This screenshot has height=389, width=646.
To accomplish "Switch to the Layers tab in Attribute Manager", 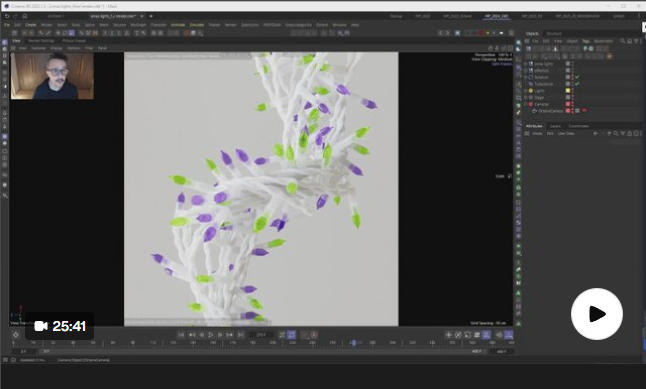I will point(555,126).
